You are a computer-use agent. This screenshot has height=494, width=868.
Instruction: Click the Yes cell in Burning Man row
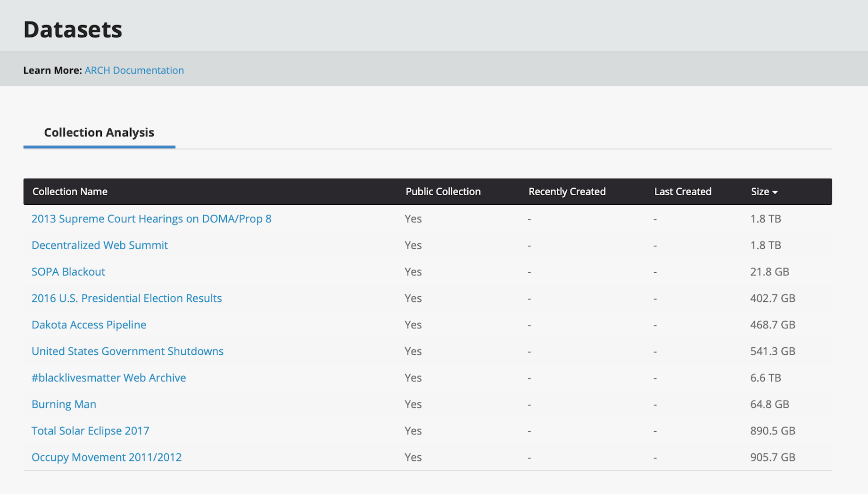[x=413, y=404]
